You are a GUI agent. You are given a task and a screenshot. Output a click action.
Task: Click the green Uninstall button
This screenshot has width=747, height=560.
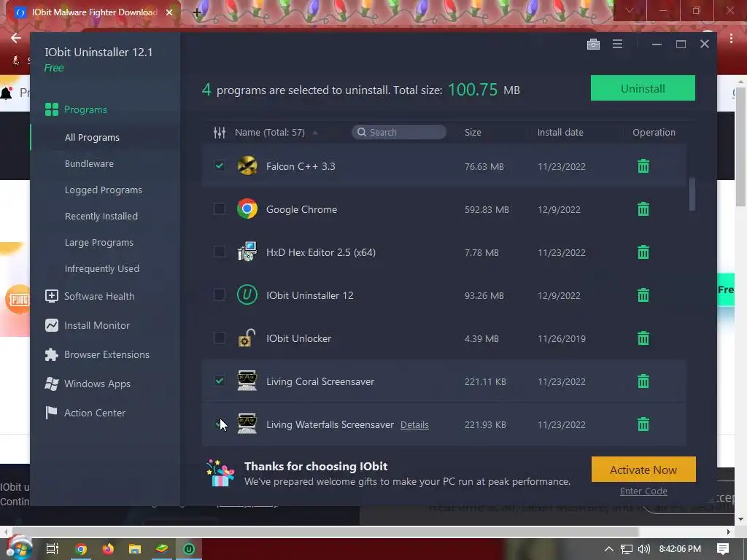point(643,88)
